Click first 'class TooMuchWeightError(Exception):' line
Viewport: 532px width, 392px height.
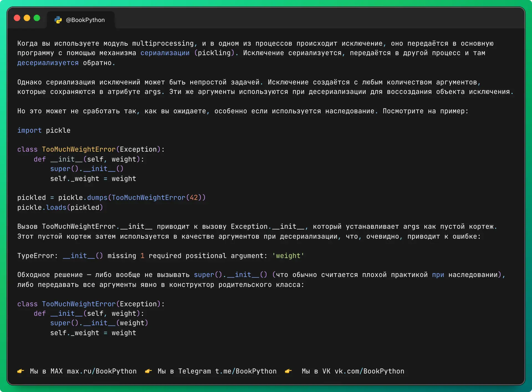tap(91, 149)
